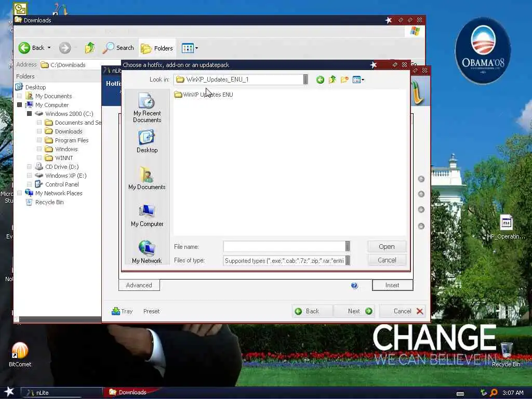Click the File name input field
Screen dimensions: 532x399
284,246
